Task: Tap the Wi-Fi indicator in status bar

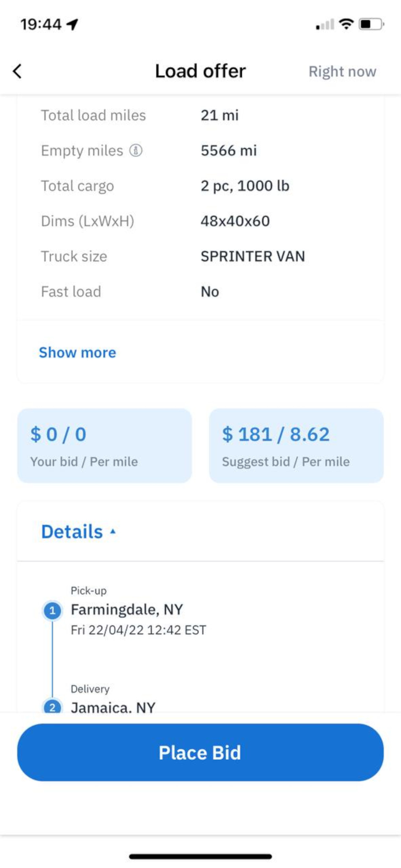Action: [345, 24]
